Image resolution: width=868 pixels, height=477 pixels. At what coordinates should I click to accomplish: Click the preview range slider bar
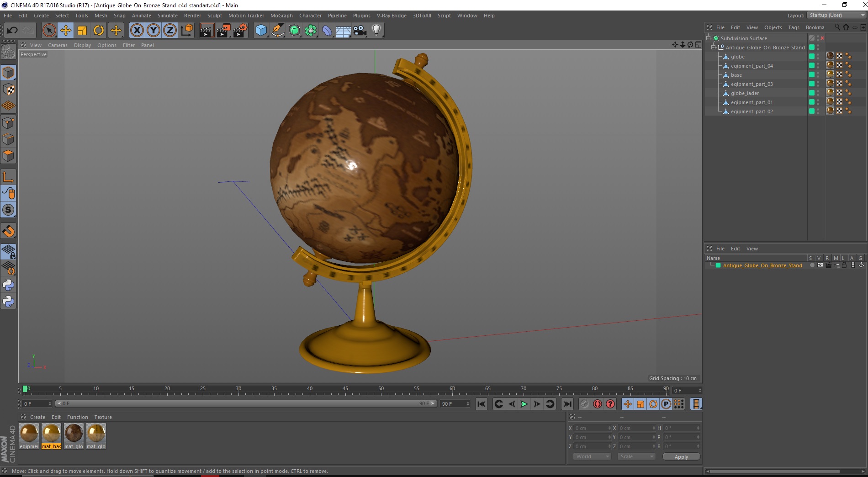[x=246, y=403]
